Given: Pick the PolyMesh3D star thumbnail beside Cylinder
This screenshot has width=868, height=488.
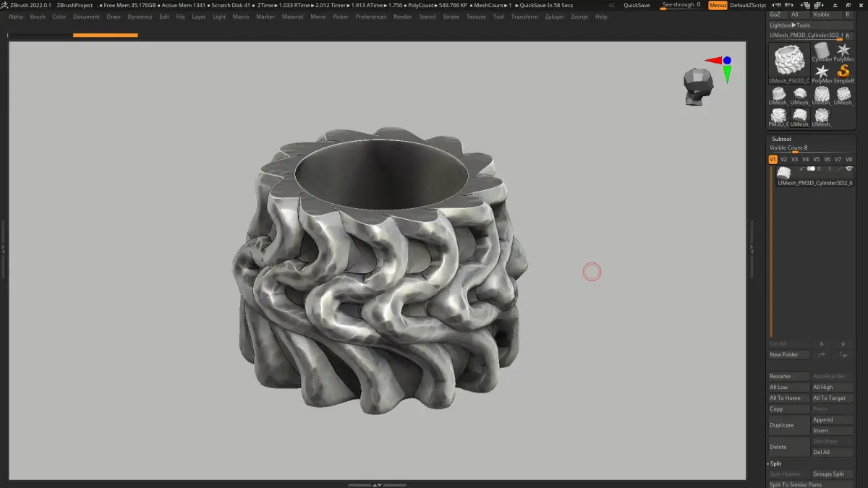Looking at the screenshot, I should pyautogui.click(x=843, y=51).
